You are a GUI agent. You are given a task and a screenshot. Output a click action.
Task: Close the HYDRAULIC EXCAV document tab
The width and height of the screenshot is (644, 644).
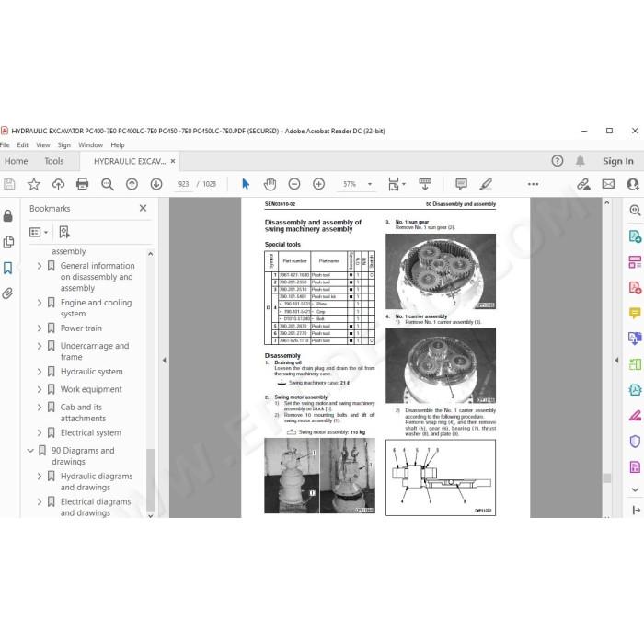pos(173,161)
